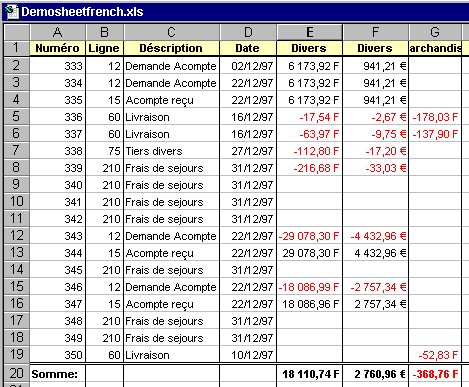Select total cell 18 110,74 F

[x=310, y=374]
